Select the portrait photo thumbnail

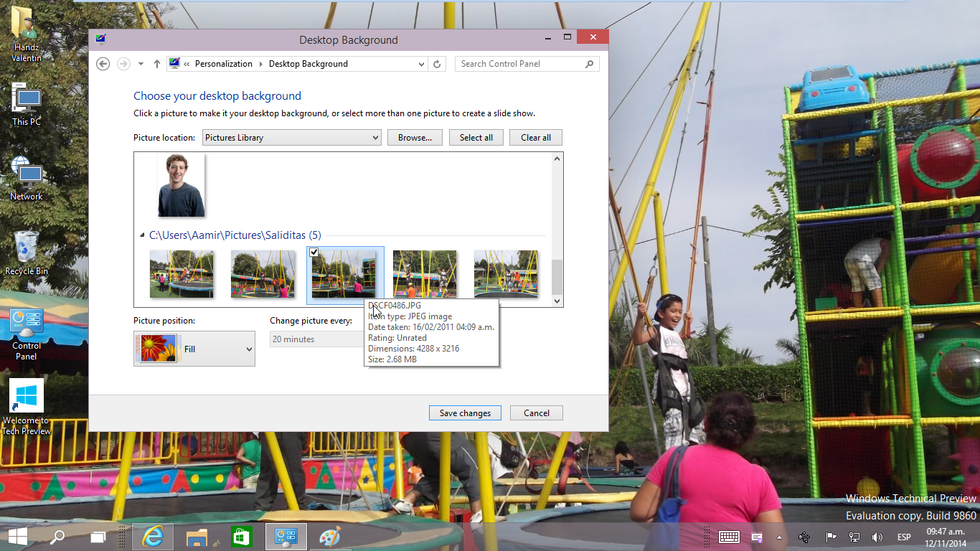click(181, 185)
